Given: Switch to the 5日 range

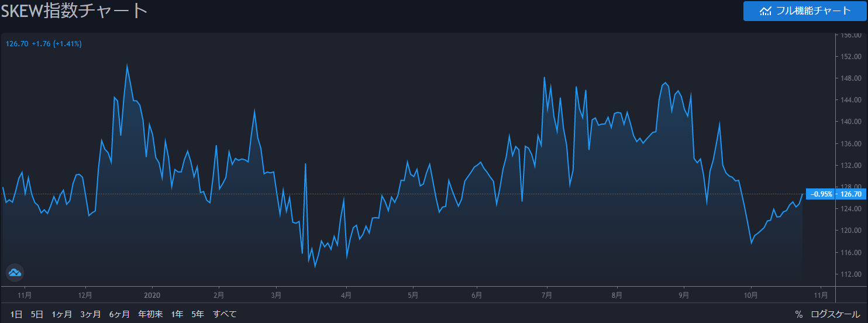Looking at the screenshot, I should pyautogui.click(x=37, y=314).
